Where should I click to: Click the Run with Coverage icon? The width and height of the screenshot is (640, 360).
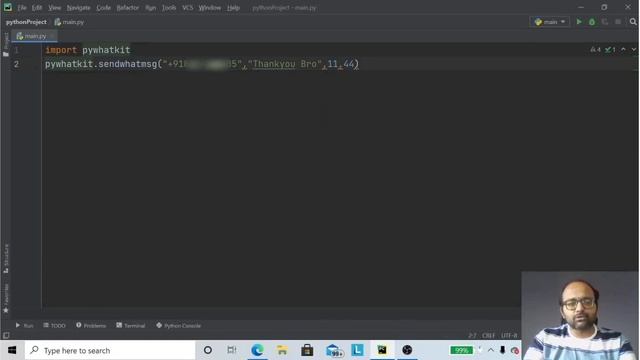pyautogui.click(x=605, y=22)
